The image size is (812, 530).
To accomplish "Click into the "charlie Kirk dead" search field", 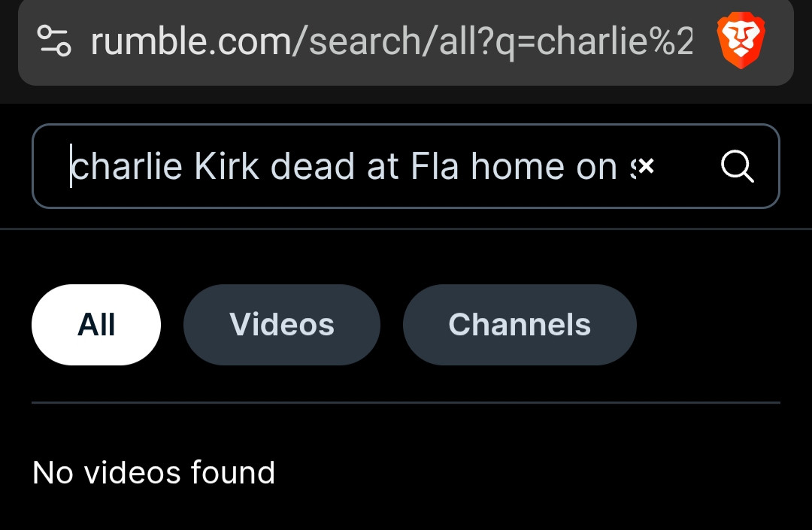I will click(x=346, y=166).
